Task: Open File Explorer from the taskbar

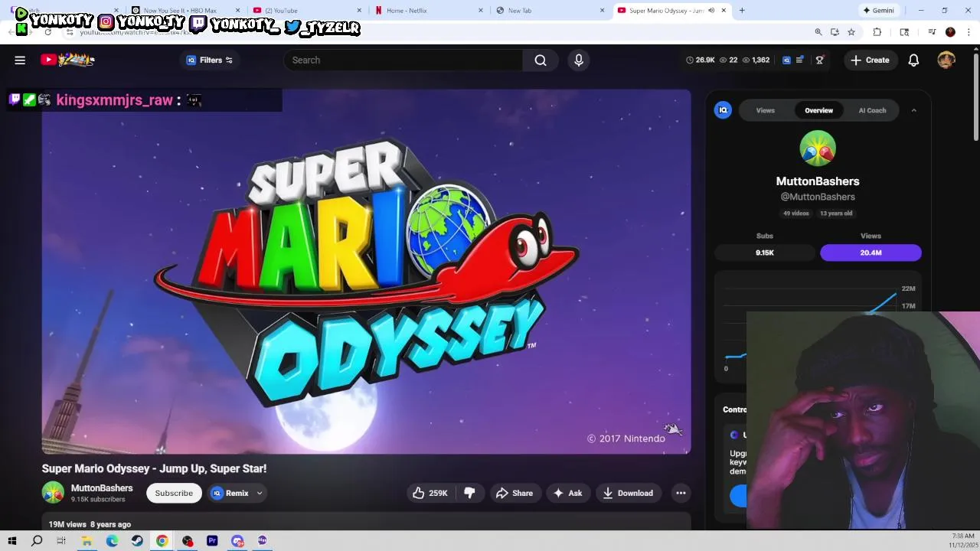Action: [x=87, y=540]
